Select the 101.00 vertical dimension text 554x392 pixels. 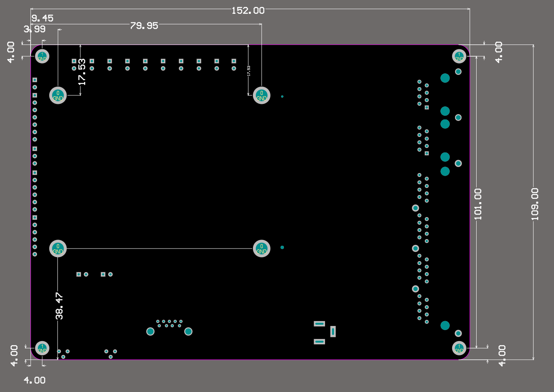pyautogui.click(x=478, y=204)
